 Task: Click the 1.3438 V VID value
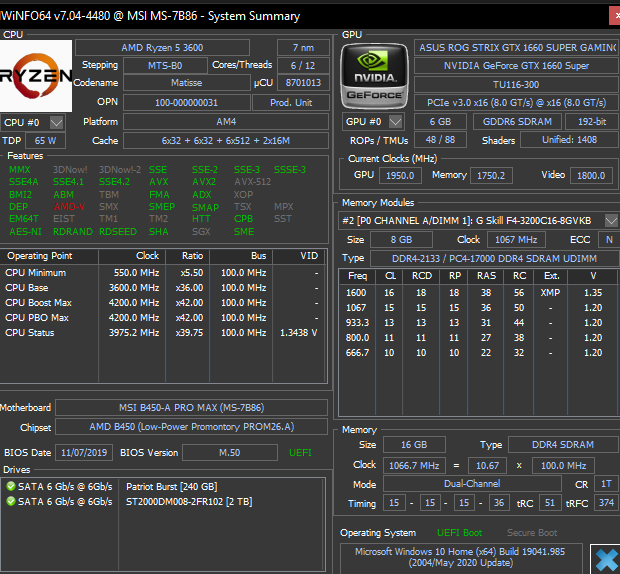(299, 333)
